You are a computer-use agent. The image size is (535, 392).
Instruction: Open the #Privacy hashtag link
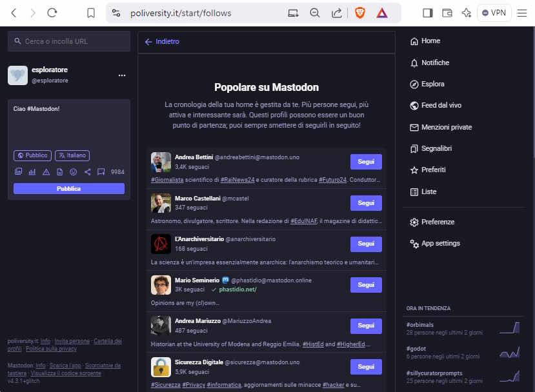pyautogui.click(x=194, y=385)
